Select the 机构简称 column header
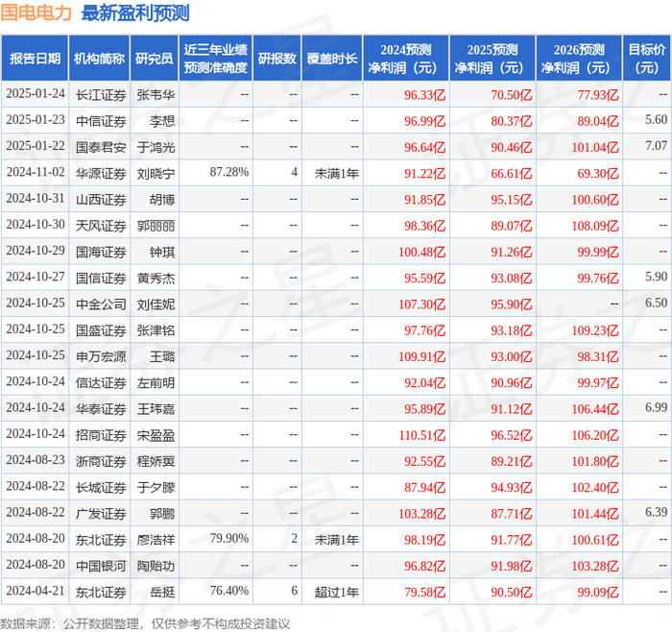The width and height of the screenshot is (672, 632). coord(100,59)
